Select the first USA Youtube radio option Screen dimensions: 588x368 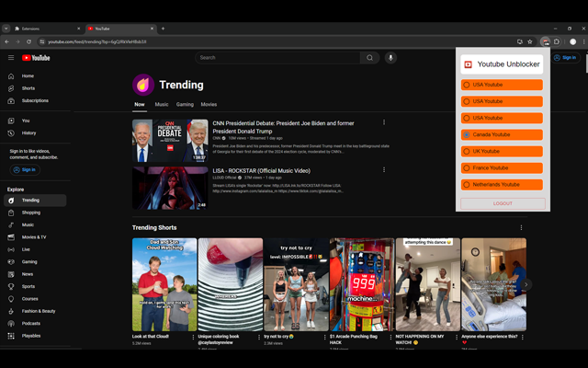466,85
